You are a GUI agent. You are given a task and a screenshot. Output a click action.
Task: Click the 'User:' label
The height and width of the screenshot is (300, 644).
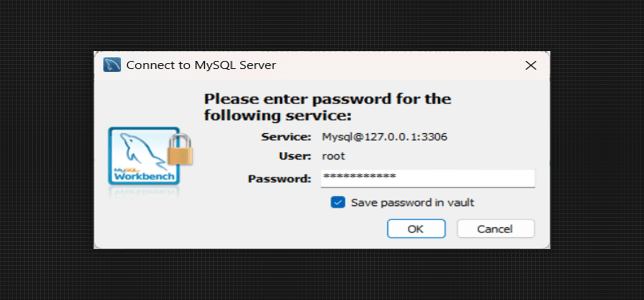295,156
